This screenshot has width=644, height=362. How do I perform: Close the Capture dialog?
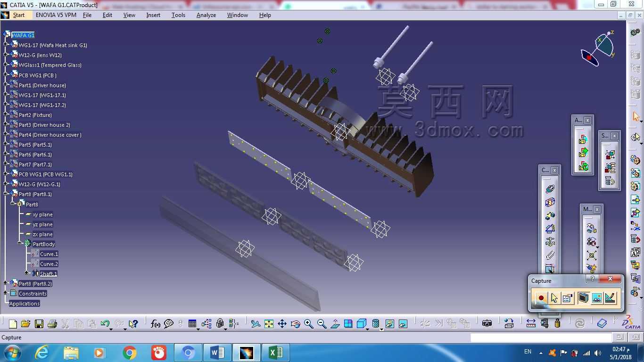tap(610, 279)
